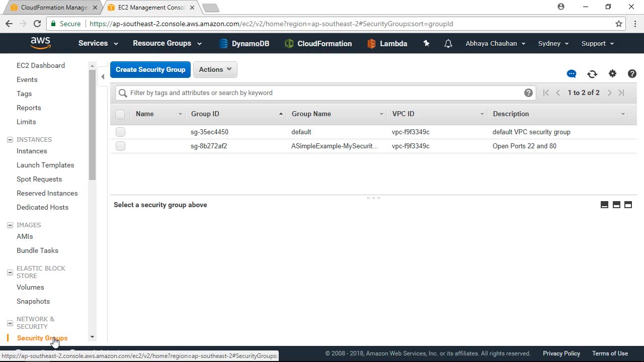Collapse the NETWORK & SECURITY section

[x=10, y=323]
